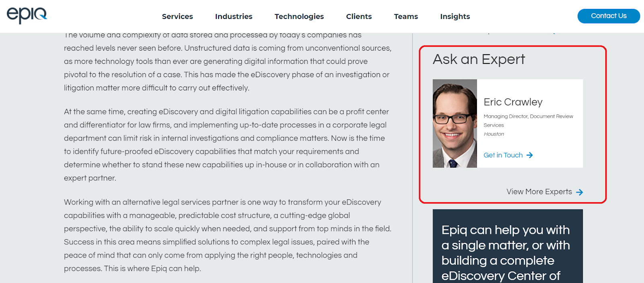Open the Technologies menu
644x283 pixels.
pyautogui.click(x=299, y=16)
